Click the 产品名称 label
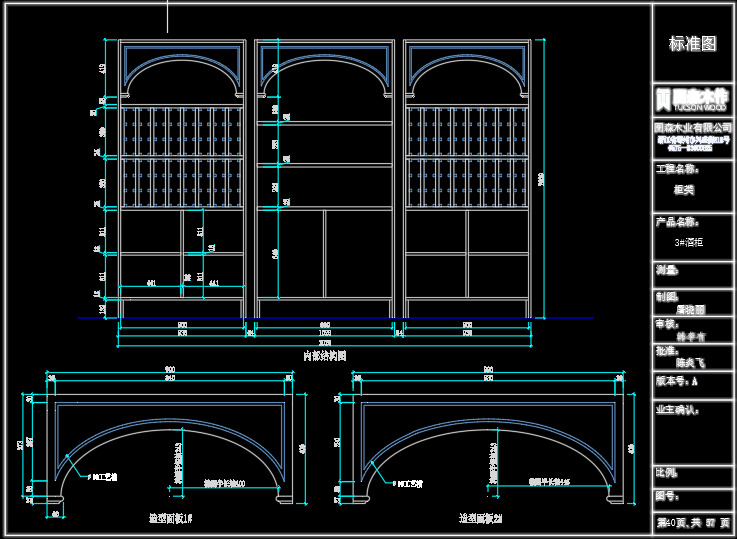This screenshot has height=539, width=737. coord(677,222)
